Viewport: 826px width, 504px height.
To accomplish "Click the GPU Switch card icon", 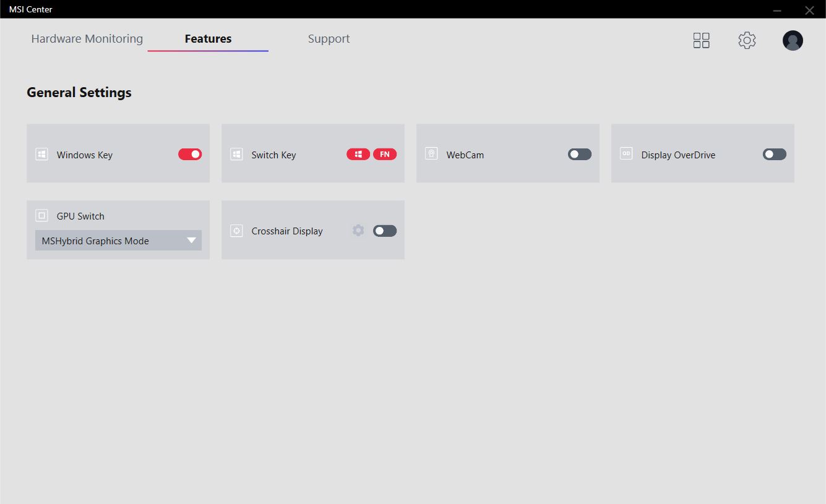I will click(41, 216).
